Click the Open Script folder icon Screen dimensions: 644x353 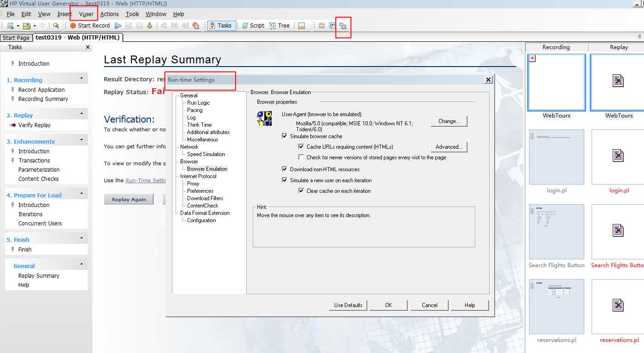pyautogui.click(x=27, y=26)
